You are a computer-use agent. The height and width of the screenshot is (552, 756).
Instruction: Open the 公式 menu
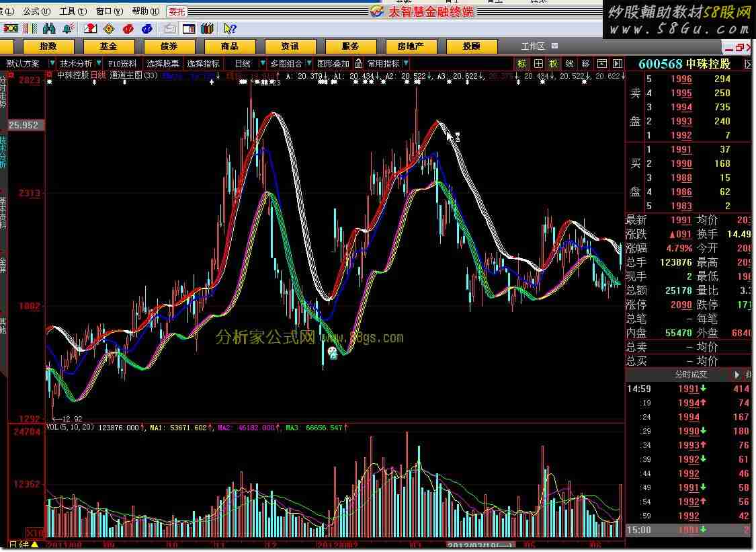[x=37, y=11]
